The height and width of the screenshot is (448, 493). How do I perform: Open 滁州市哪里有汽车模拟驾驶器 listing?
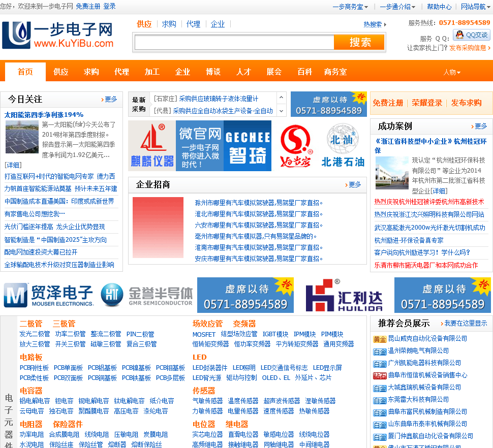[259, 203]
